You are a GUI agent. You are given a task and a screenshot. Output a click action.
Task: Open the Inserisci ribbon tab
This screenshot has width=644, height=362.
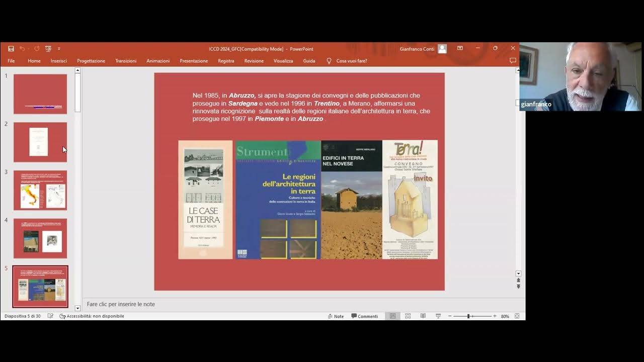(x=58, y=61)
